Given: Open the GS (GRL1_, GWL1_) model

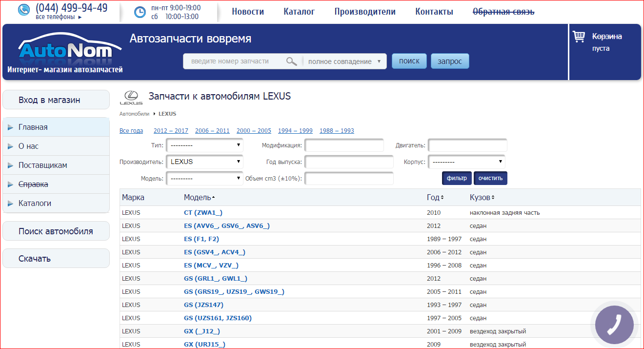Looking at the screenshot, I should tap(216, 279).
